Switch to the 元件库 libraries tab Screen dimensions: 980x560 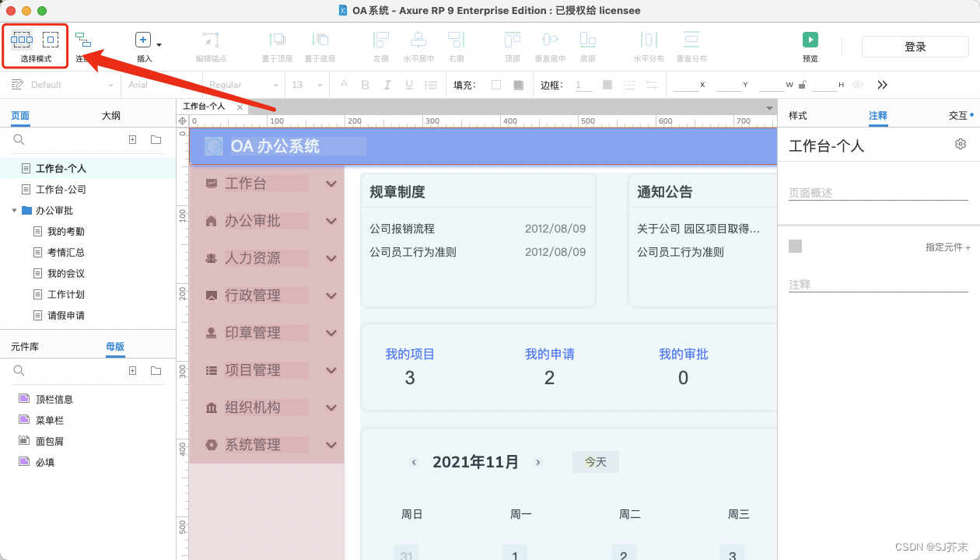[x=25, y=347]
